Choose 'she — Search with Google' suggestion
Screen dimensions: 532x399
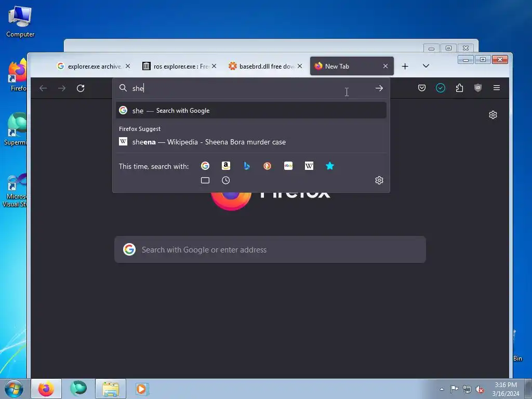pyautogui.click(x=251, y=111)
